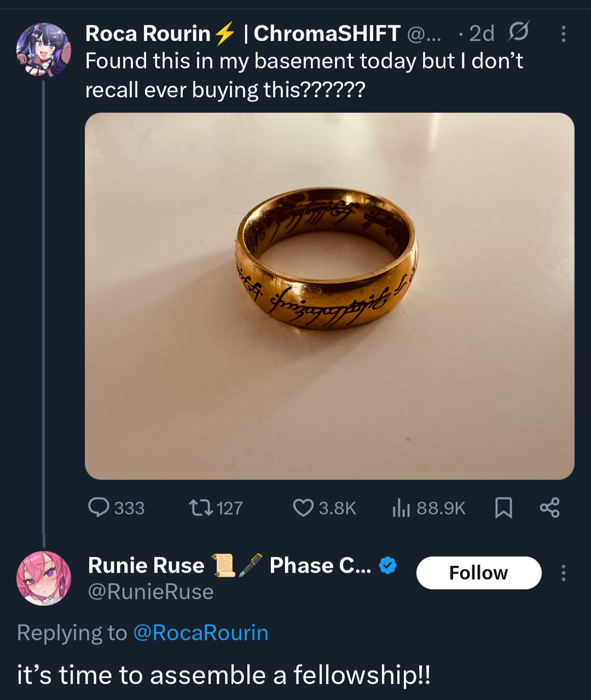Open Grok crossed-circle icon beside 2d
This screenshot has width=591, height=700.
(518, 33)
